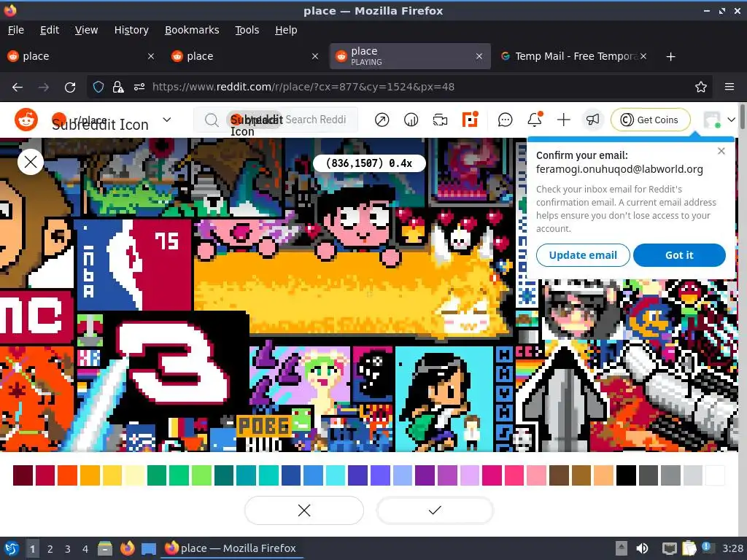Click the search magnifier icon
Viewport: 747px width, 560px height.
coord(211,120)
